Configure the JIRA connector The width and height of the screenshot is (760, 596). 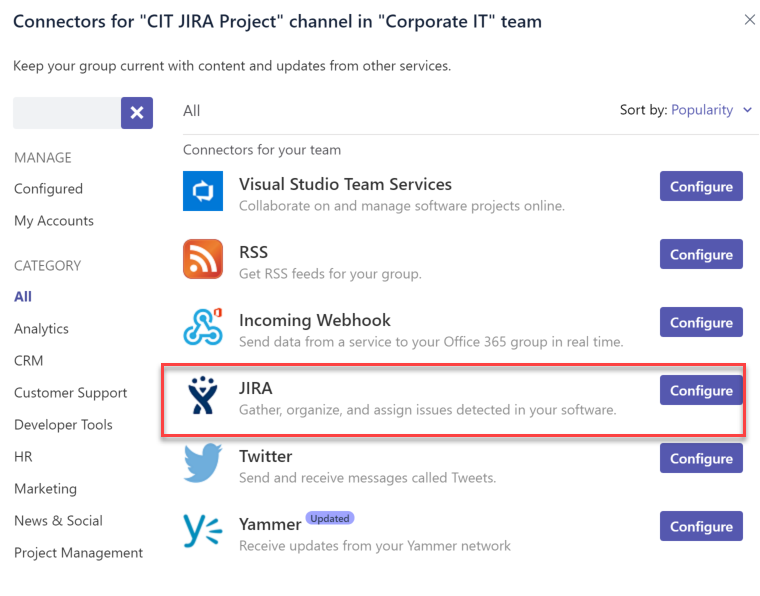[701, 390]
